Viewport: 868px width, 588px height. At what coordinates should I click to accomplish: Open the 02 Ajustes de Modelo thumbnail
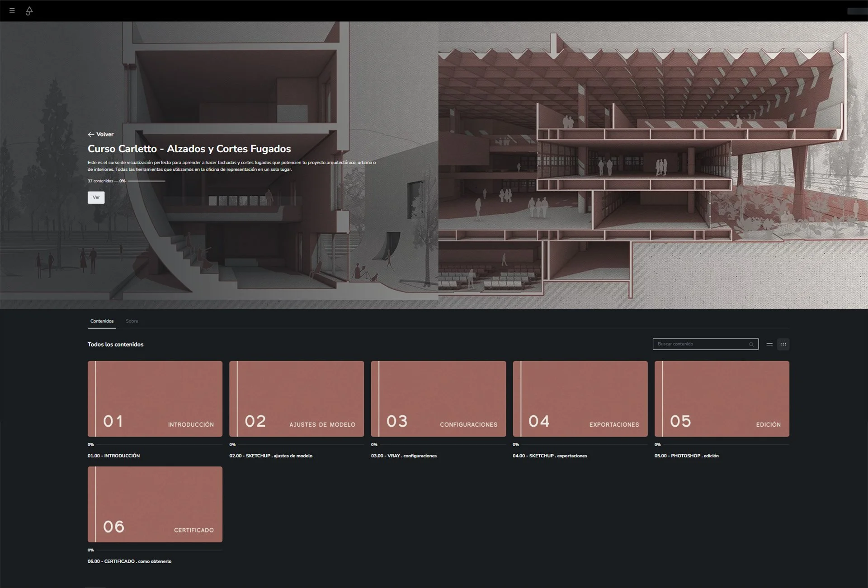pyautogui.click(x=297, y=399)
